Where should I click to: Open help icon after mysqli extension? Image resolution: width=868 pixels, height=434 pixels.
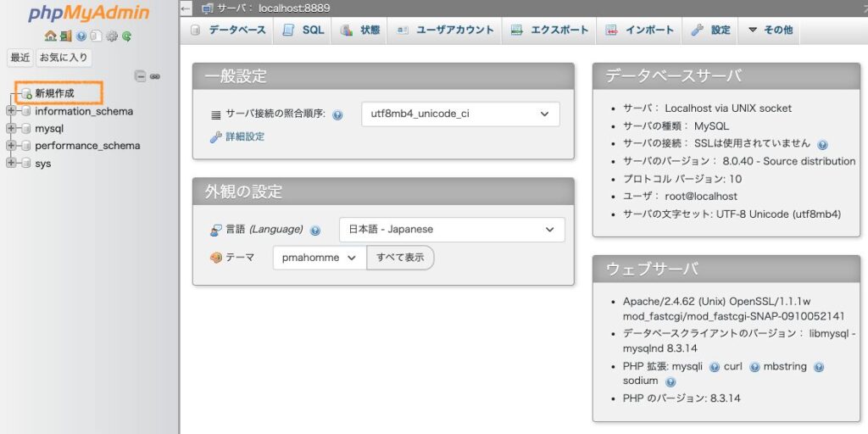click(x=714, y=367)
